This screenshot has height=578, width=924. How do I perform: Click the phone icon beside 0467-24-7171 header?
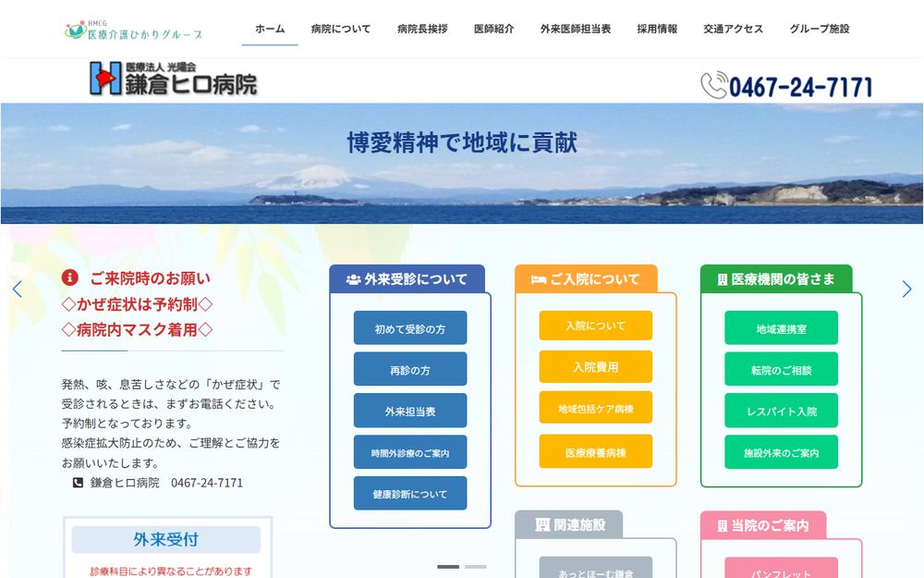click(714, 85)
